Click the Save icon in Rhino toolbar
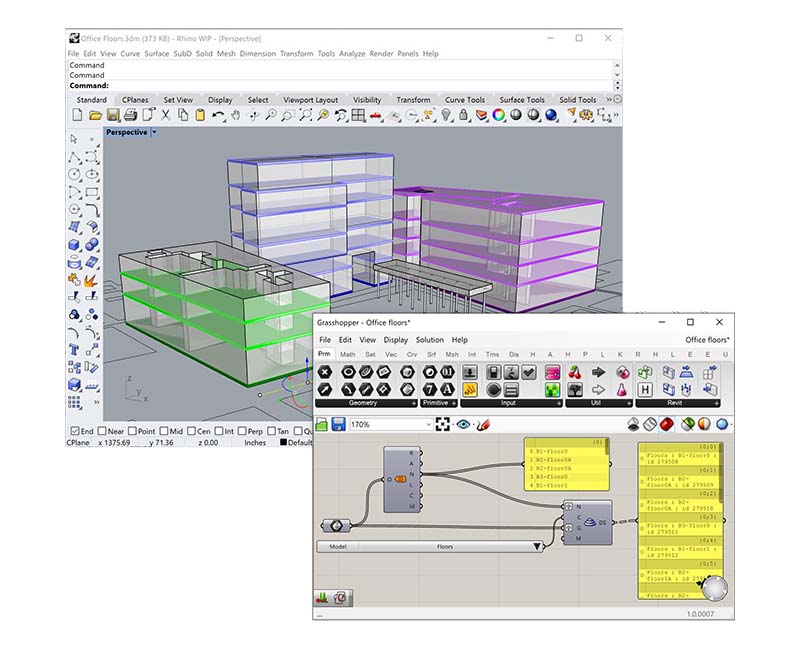The width and height of the screenshot is (800, 650). coord(111,116)
